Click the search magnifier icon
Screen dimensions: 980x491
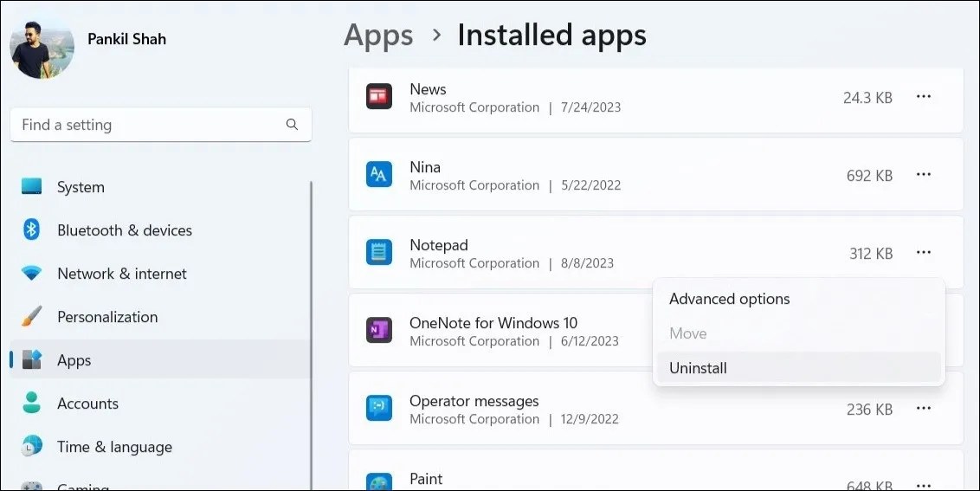point(292,125)
